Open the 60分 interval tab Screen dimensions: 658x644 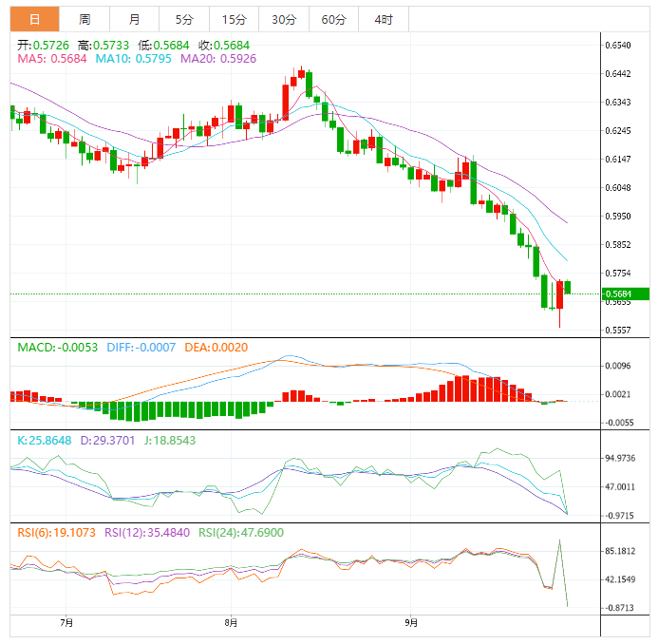333,19
